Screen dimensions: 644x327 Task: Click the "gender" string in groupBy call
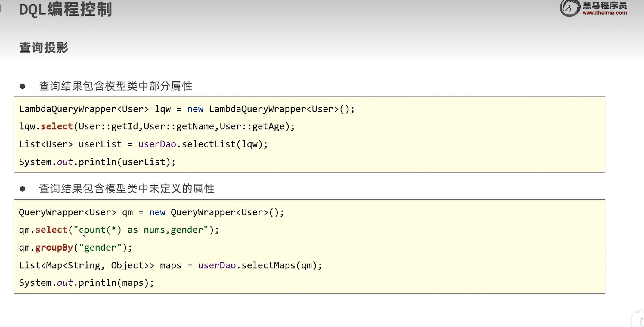pyautogui.click(x=100, y=248)
